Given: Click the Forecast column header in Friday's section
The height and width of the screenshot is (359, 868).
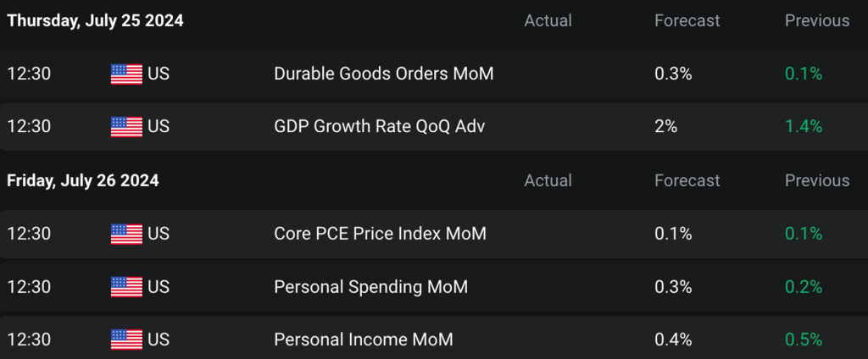Looking at the screenshot, I should (x=687, y=180).
